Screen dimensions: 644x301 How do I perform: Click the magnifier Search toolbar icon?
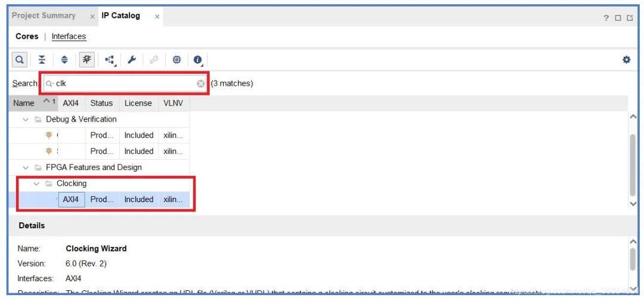[x=19, y=60]
